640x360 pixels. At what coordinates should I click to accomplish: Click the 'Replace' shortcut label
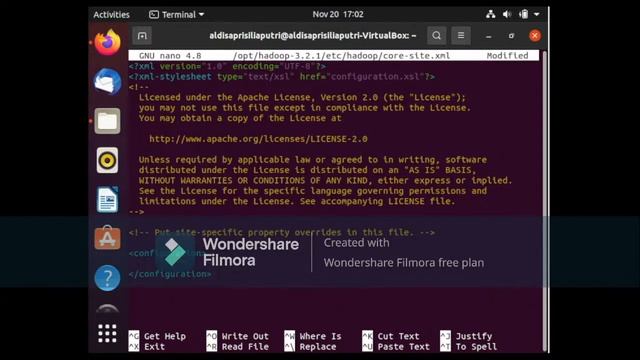point(318,347)
